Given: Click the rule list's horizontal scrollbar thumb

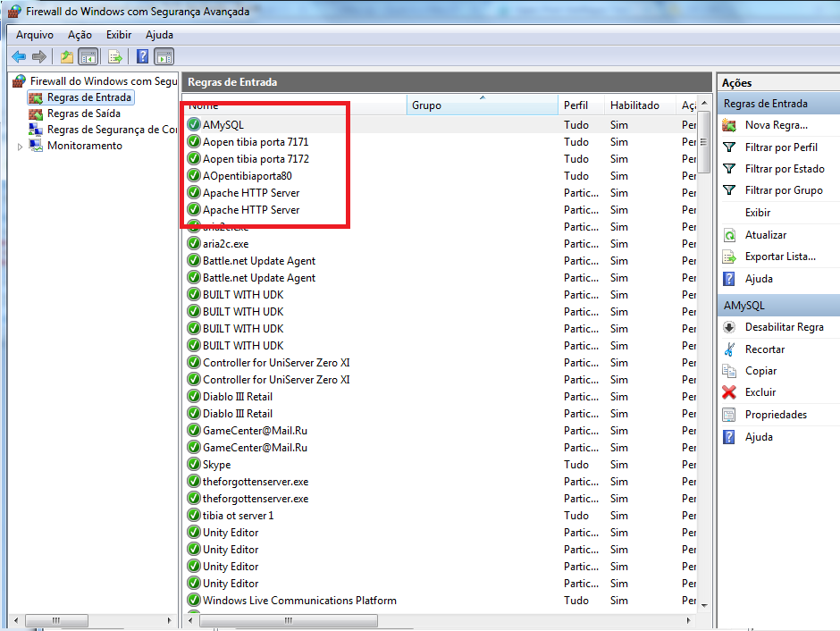Looking at the screenshot, I should coord(289,620).
